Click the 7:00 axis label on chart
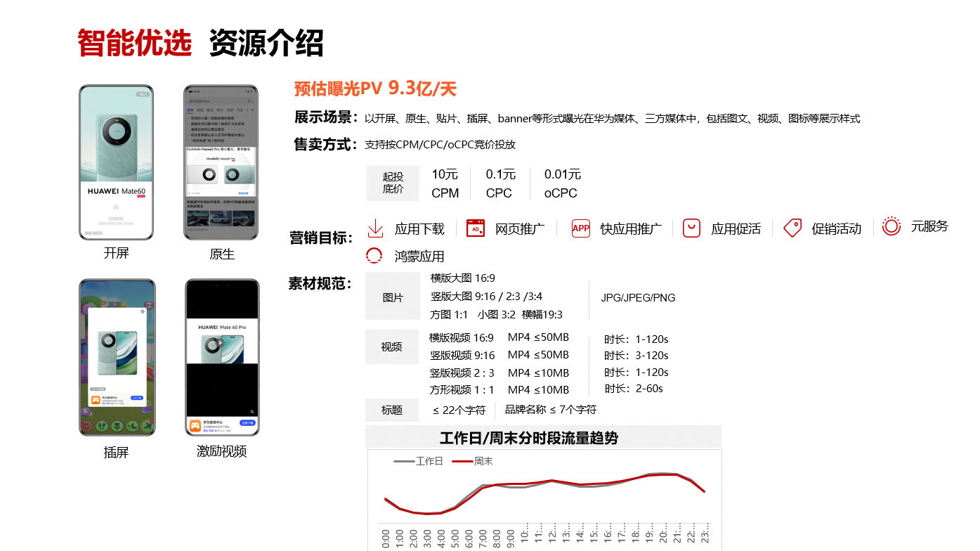The image size is (980, 551). (483, 539)
